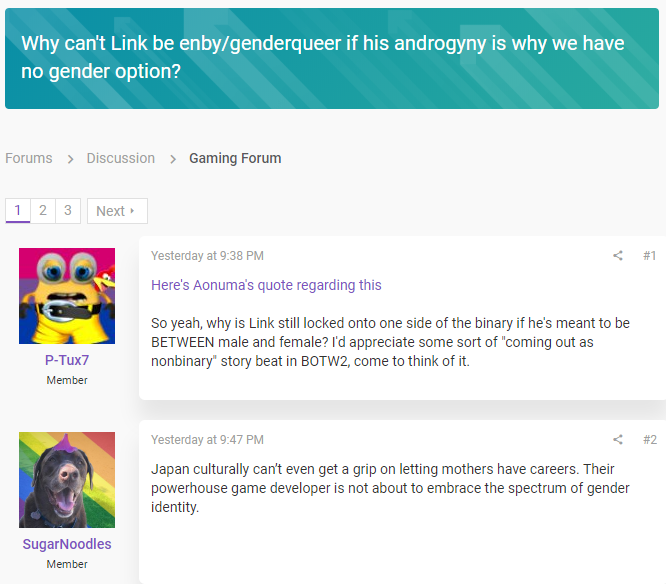Screen dimensions: 666x584
Task: Jump to page 3 of thread
Action: 68,211
